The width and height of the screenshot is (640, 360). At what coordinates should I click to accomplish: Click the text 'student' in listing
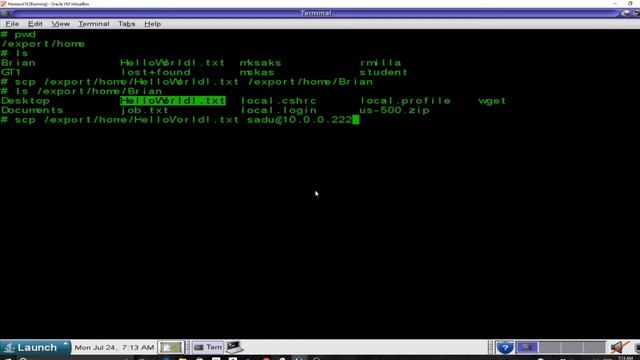(x=383, y=72)
